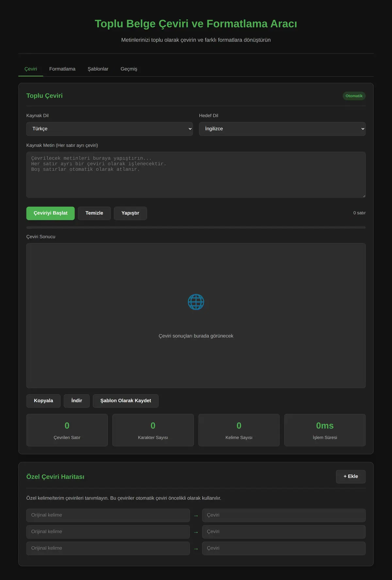
Task: Click the 'Çeviri Sonucu' label
Action: click(x=41, y=237)
